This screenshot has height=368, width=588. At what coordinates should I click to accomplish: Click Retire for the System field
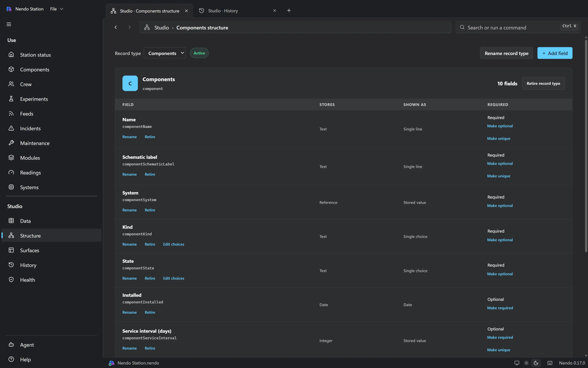[x=150, y=210]
